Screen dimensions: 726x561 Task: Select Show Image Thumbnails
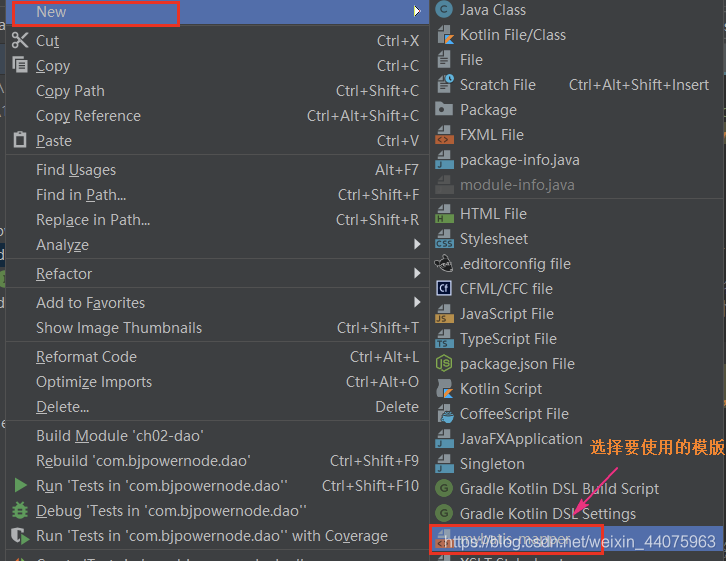[218, 328]
